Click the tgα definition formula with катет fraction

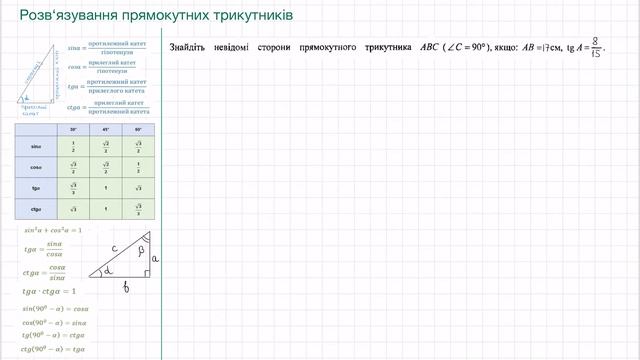[x=107, y=86]
